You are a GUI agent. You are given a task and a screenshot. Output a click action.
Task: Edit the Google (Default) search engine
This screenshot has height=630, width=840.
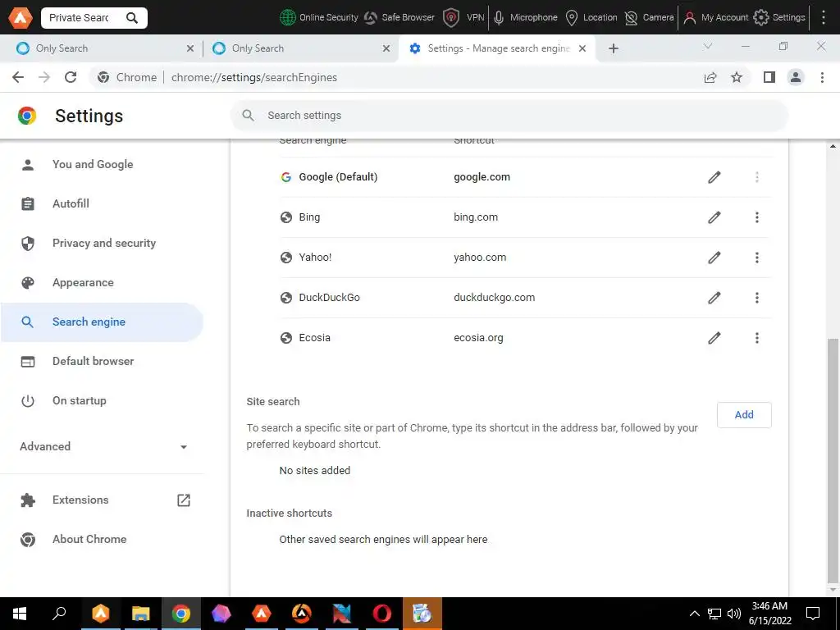[714, 177]
